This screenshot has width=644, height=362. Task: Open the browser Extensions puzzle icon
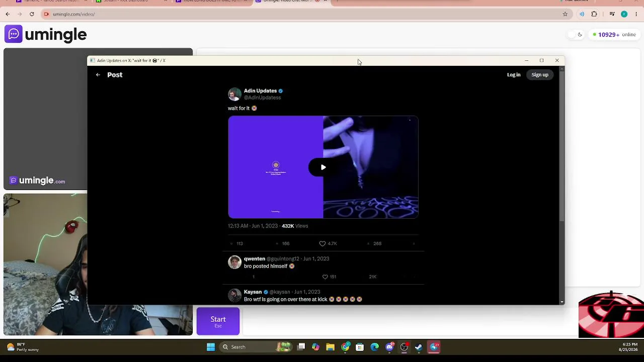[594, 14]
